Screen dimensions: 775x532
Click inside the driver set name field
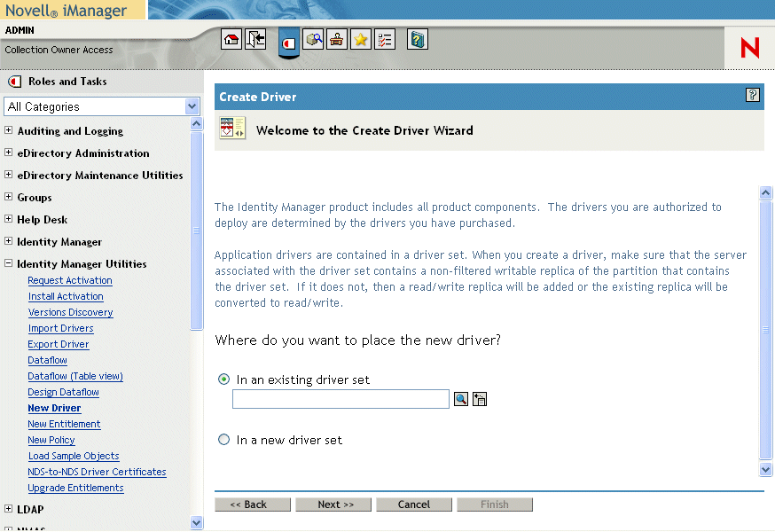pyautogui.click(x=341, y=399)
